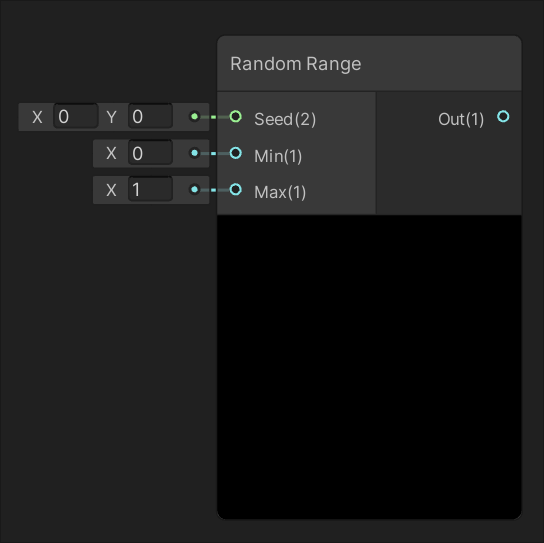Select the Min X value field showing 0
Screen dimensions: 544x543
tap(150, 153)
